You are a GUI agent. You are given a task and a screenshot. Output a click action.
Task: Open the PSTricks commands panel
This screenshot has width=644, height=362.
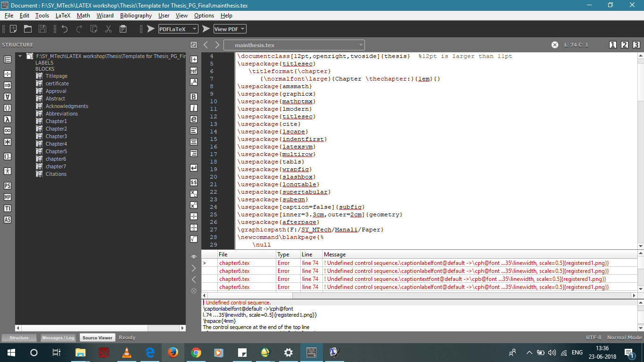(x=7, y=185)
